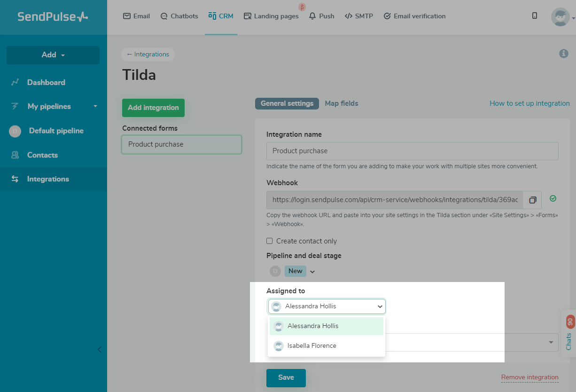Switch to the Map fields tab
576x392 pixels.
pyautogui.click(x=342, y=103)
